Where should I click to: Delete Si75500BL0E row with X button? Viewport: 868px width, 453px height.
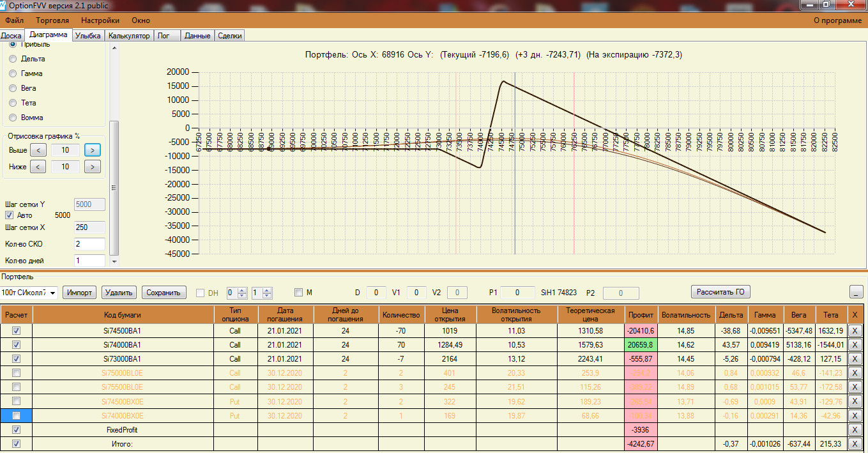click(x=856, y=387)
